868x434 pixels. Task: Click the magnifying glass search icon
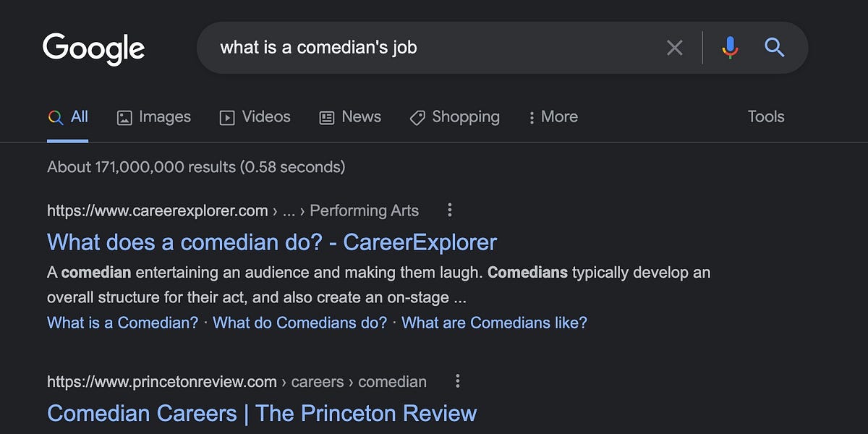pyautogui.click(x=774, y=48)
